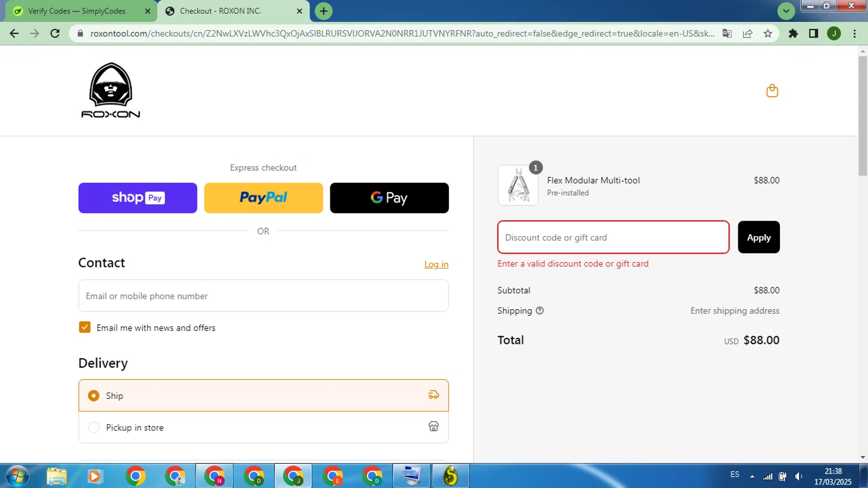Open the browser extensions puzzle icon
This screenshot has width=868, height=488.
(793, 34)
